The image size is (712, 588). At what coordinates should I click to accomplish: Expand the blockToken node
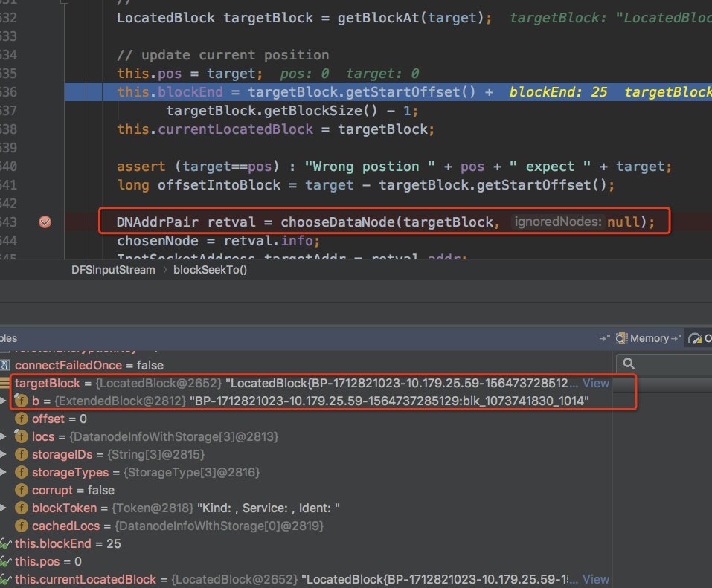(3, 508)
